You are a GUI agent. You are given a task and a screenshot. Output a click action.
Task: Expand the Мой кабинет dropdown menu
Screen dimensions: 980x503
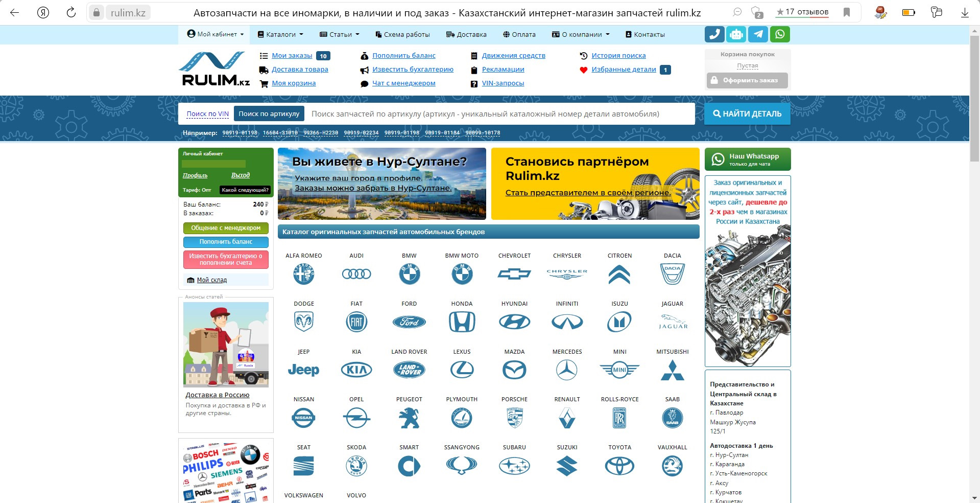coord(215,34)
